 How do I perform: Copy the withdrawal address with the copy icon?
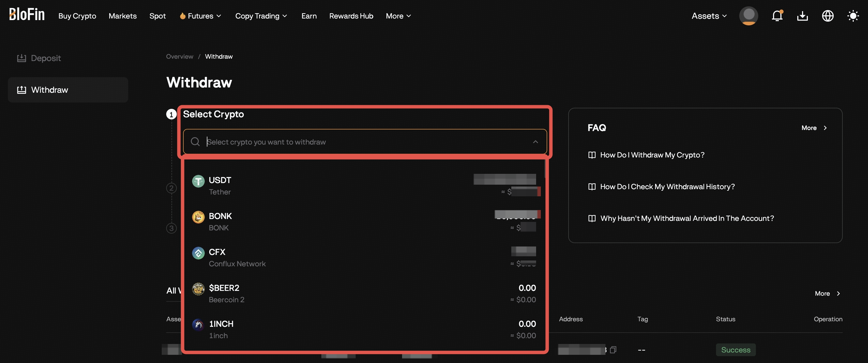613,350
